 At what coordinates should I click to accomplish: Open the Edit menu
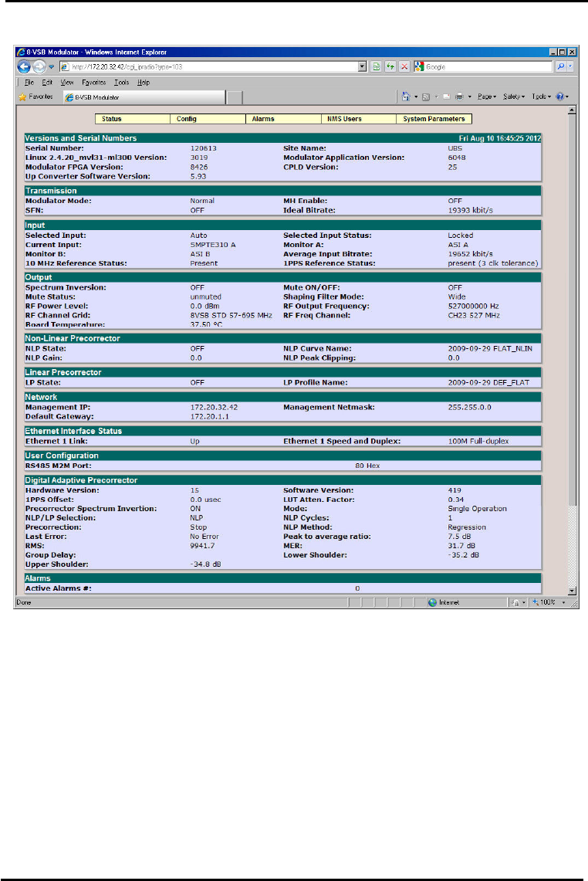click(x=47, y=83)
